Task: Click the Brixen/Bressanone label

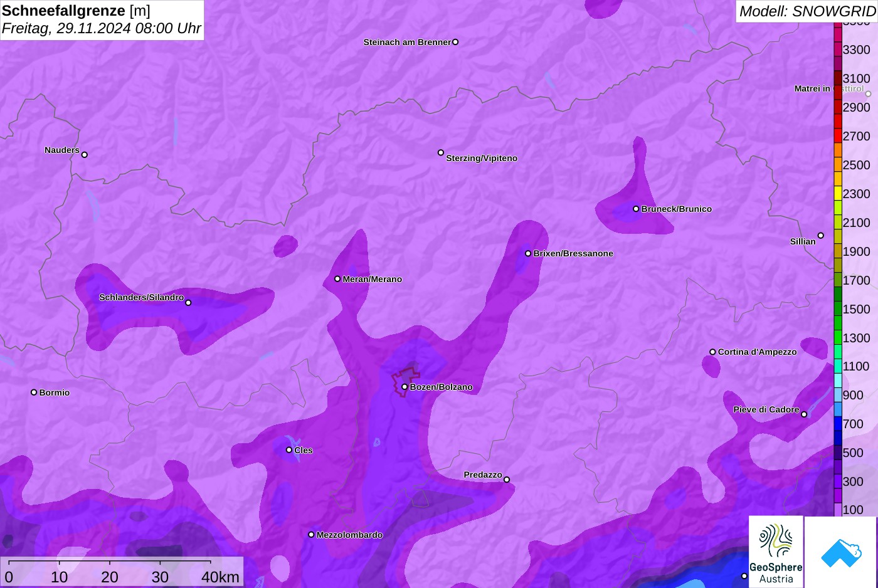Action: pos(573,253)
